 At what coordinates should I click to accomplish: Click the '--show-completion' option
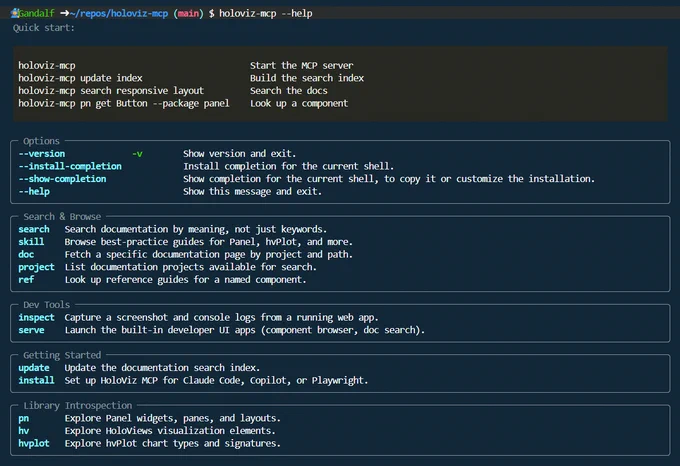pos(62,179)
